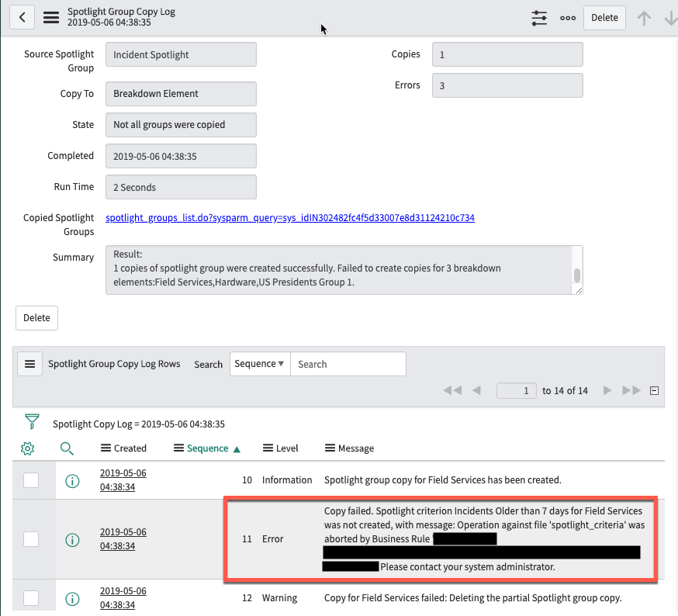Open the filter funnel icon
This screenshot has height=616, width=678.
[x=32, y=421]
